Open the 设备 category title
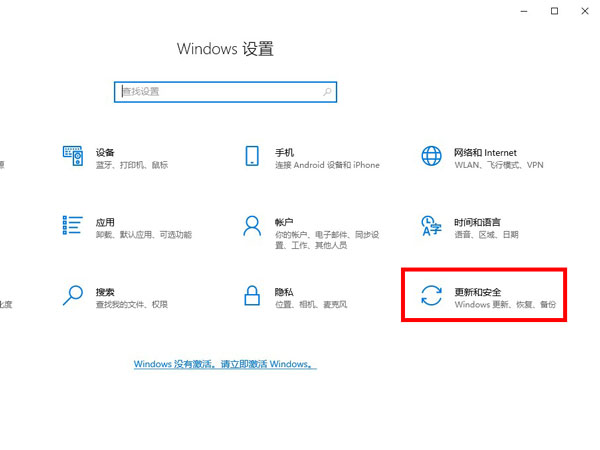This screenshot has height=450, width=600. click(x=105, y=153)
